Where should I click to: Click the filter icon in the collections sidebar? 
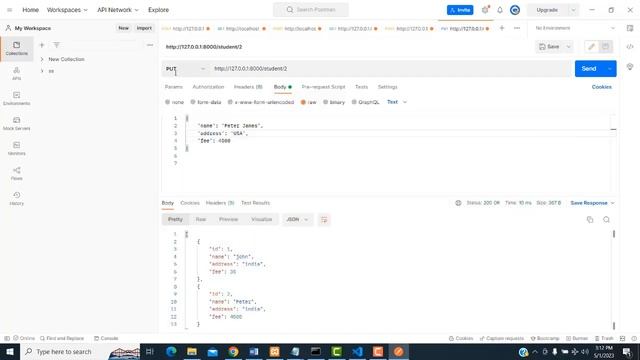click(56, 45)
